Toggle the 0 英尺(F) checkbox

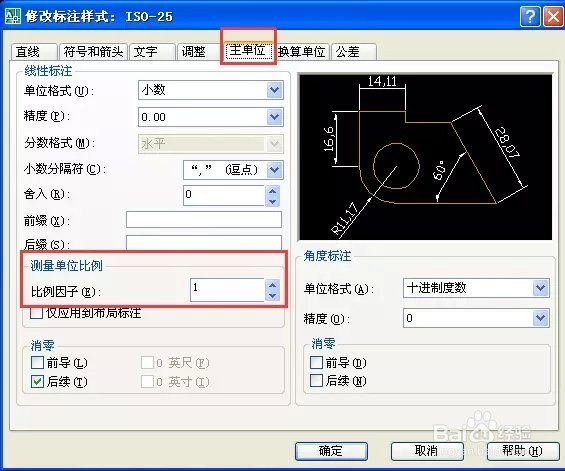pos(147,363)
